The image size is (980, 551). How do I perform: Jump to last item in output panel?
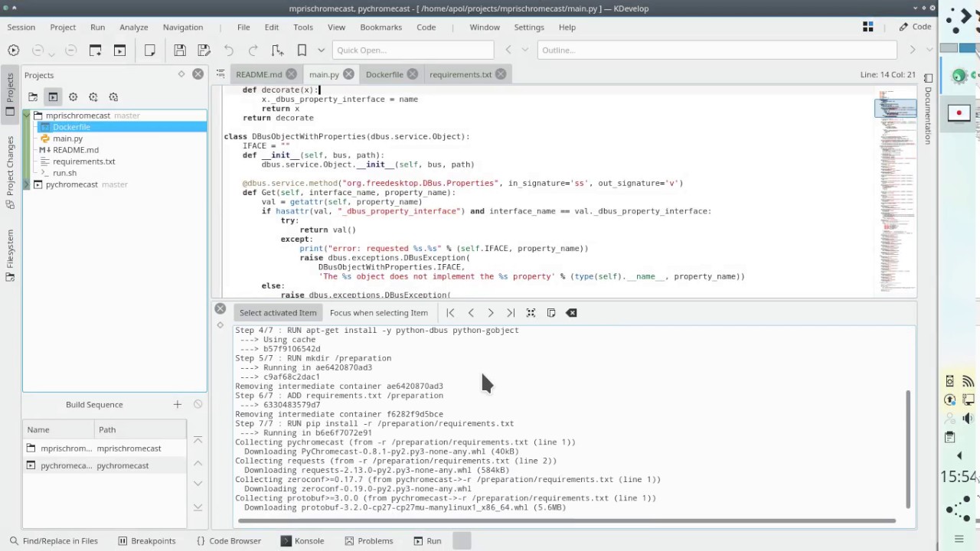[511, 312]
